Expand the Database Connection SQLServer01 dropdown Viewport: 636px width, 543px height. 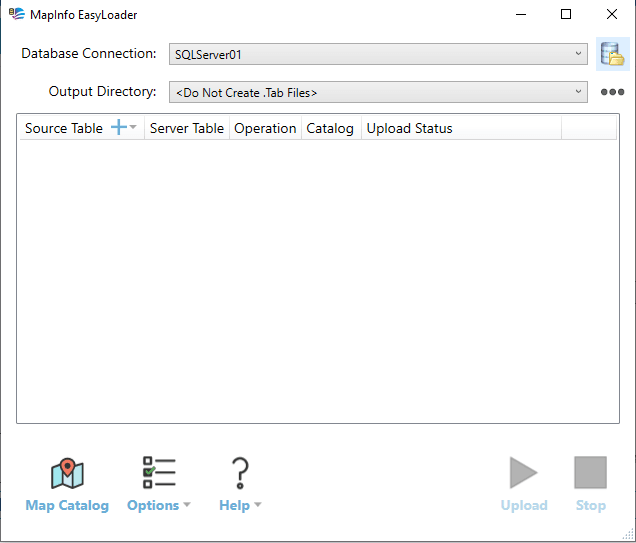(579, 54)
